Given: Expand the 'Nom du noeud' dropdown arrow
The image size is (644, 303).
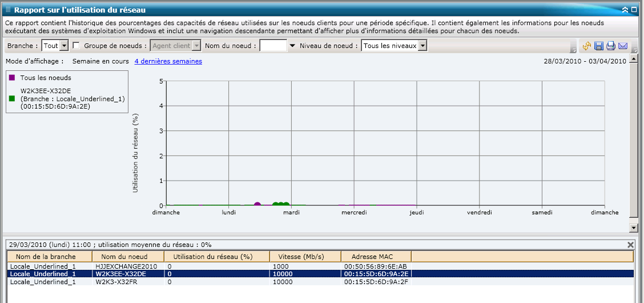Looking at the screenshot, I should coord(292,46).
